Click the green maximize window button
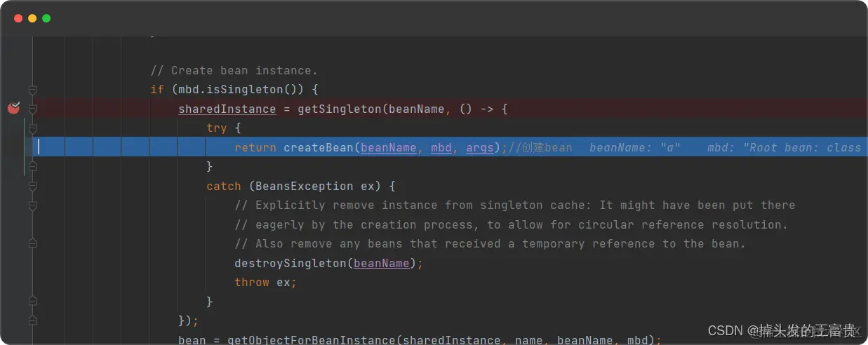The width and height of the screenshot is (868, 345). (46, 18)
